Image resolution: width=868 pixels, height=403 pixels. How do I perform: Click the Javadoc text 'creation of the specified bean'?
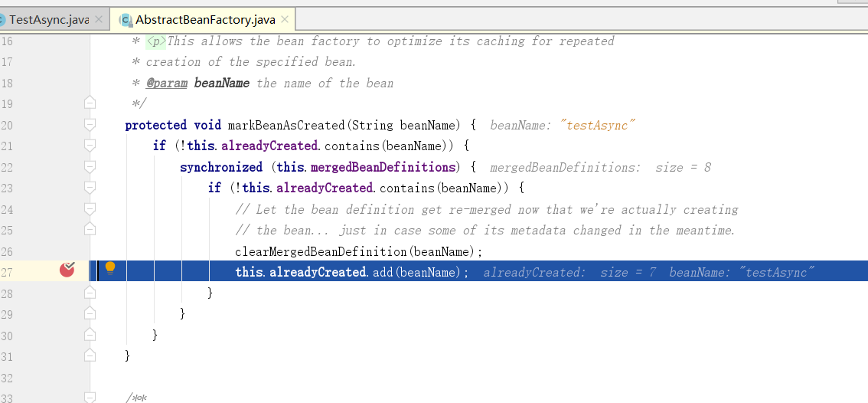(250, 62)
